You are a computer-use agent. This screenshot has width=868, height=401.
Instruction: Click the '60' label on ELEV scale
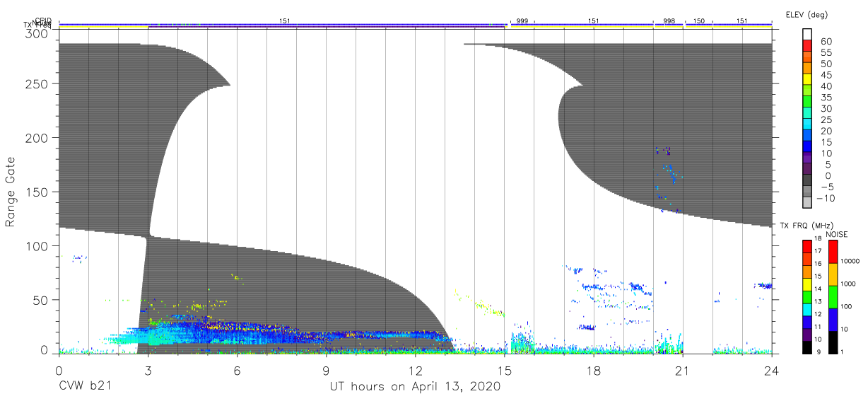(825, 41)
